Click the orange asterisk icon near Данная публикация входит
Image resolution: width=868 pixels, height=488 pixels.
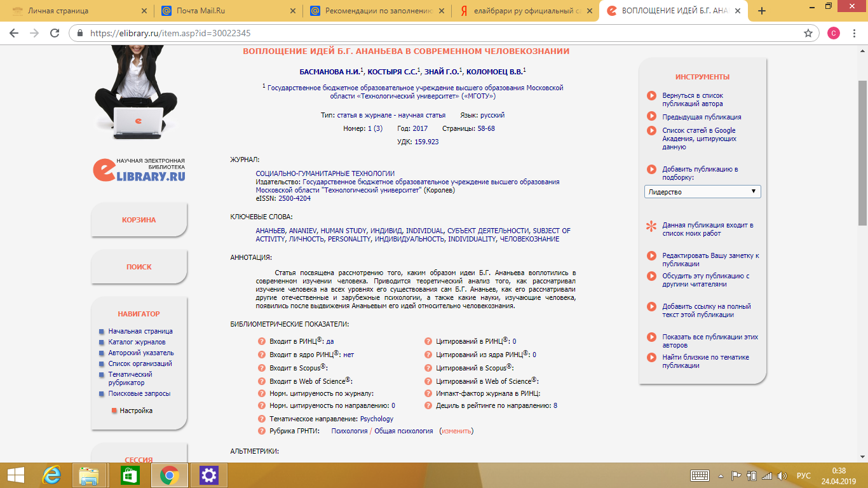[x=651, y=226]
